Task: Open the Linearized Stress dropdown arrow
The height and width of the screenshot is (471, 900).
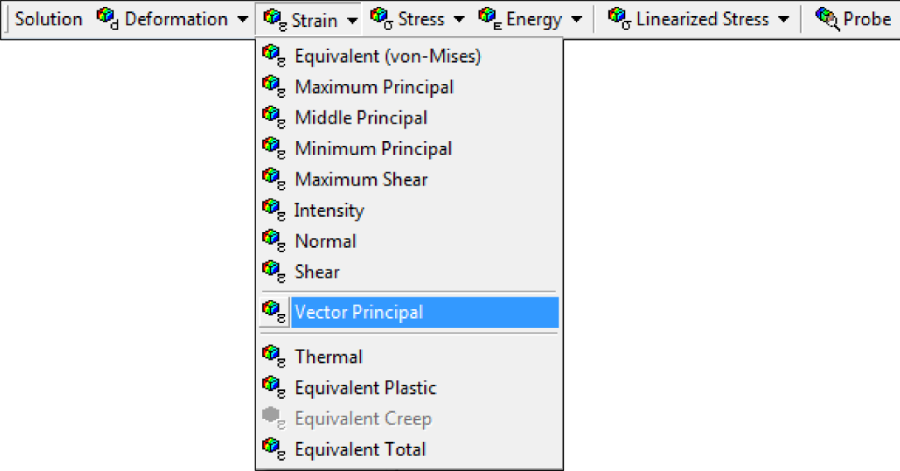Action: [x=783, y=19]
